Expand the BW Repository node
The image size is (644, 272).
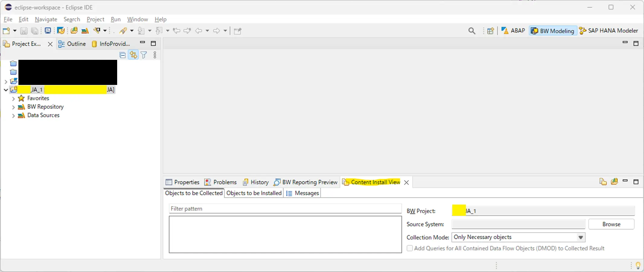(13, 107)
